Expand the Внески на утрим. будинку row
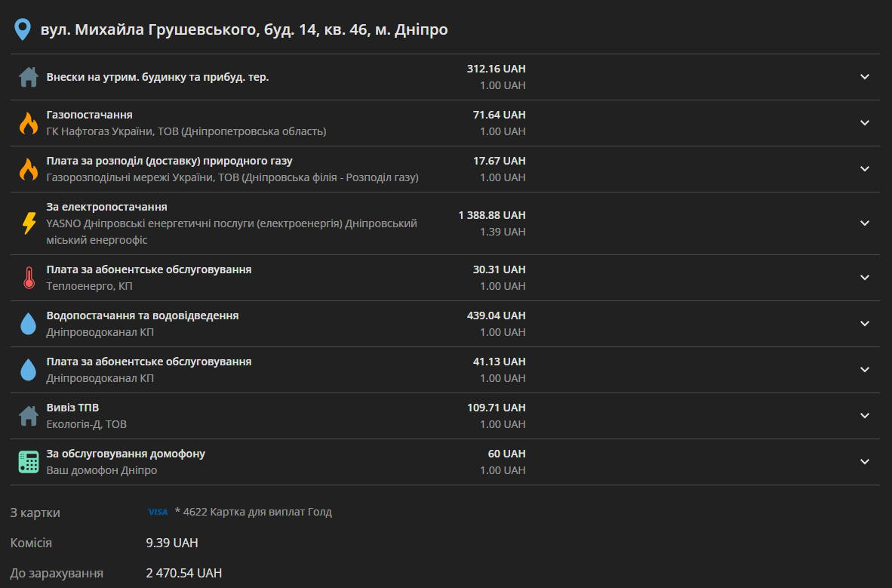This screenshot has height=588, width=892. click(x=865, y=77)
